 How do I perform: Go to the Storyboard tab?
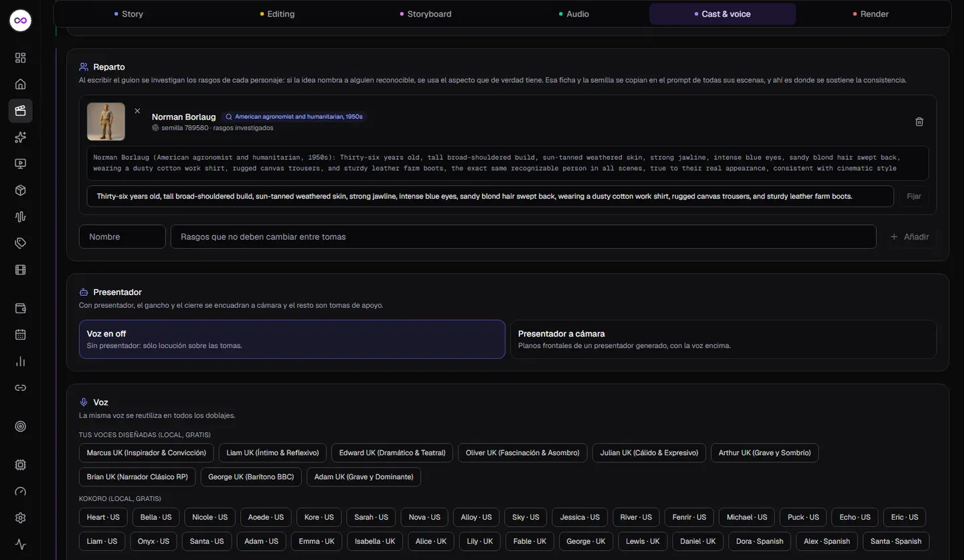[x=426, y=14]
